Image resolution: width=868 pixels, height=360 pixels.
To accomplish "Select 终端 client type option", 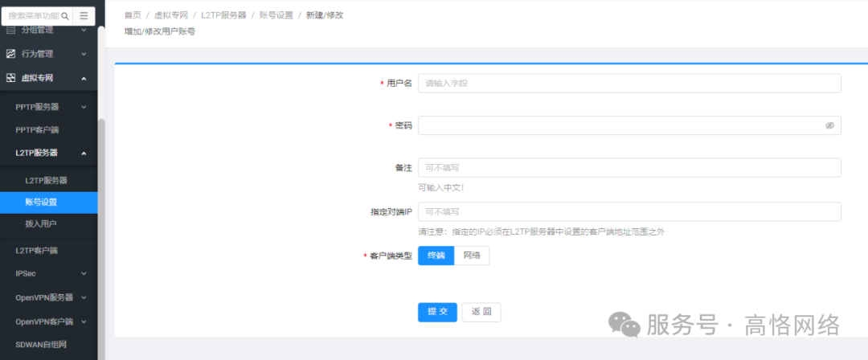I will click(x=436, y=256).
